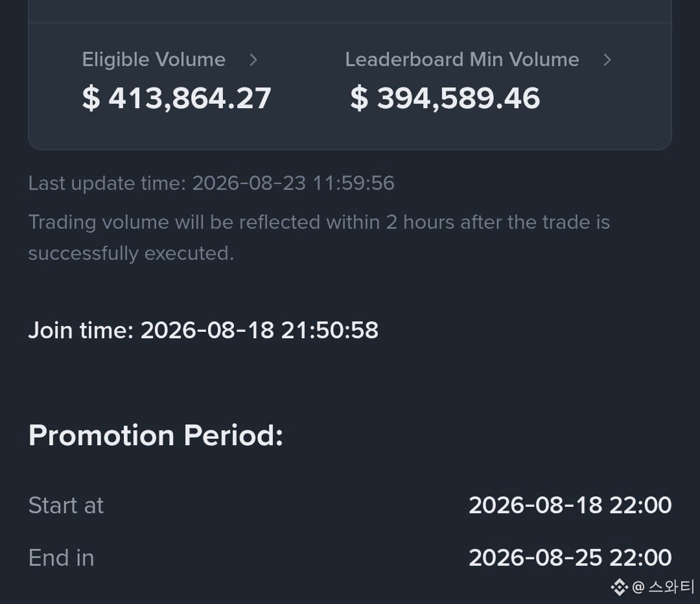Viewport: 700px width, 604px height.
Task: Click the End in label
Action: pyautogui.click(x=61, y=557)
